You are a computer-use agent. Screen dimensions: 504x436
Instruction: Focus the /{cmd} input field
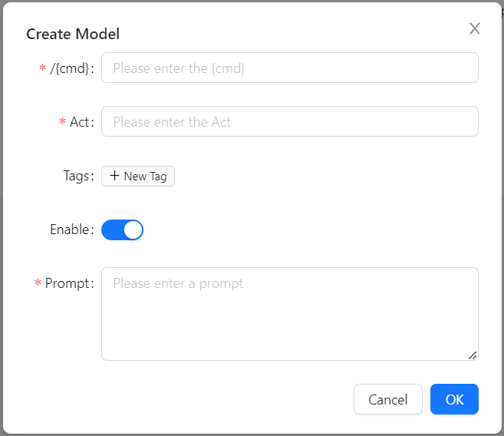[290, 68]
